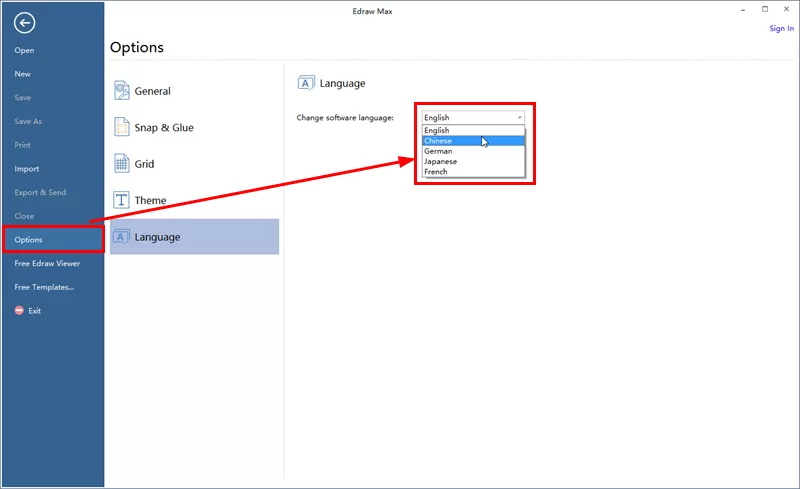Select French from the language list

(x=473, y=172)
